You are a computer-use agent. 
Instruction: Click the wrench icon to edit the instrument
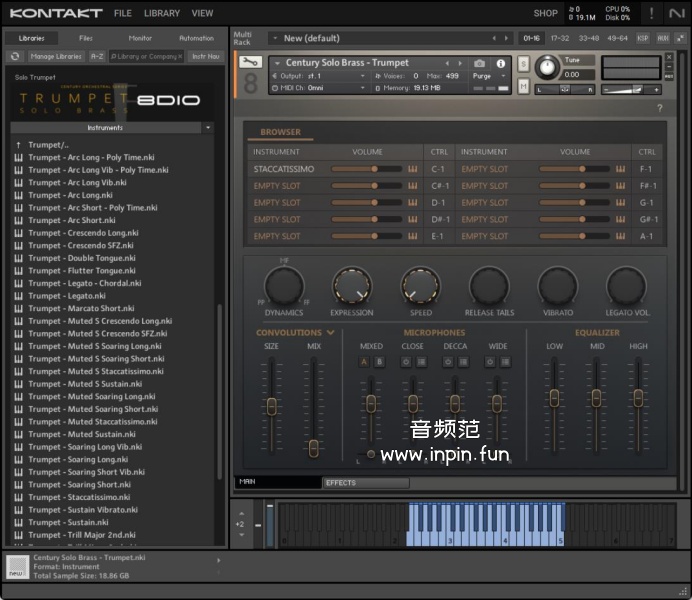click(x=251, y=64)
